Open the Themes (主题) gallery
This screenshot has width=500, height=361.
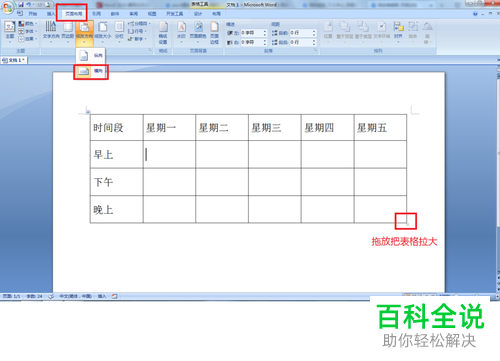[x=10, y=32]
